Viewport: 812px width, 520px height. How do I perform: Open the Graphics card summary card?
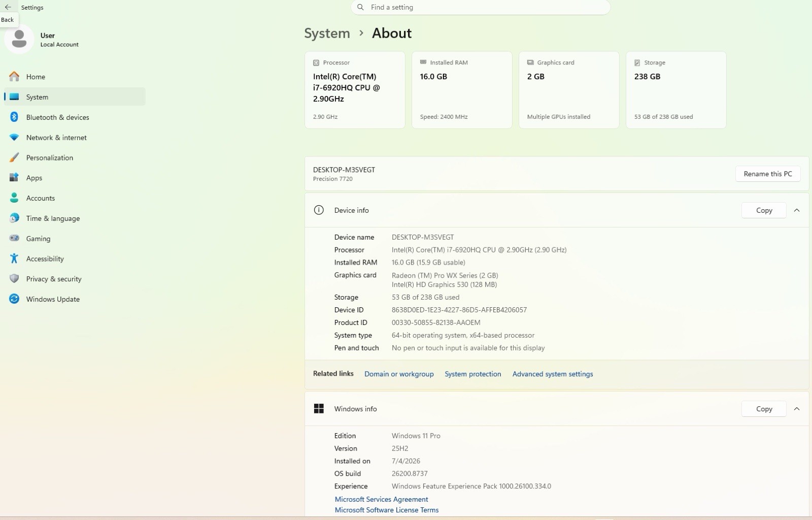(x=569, y=90)
